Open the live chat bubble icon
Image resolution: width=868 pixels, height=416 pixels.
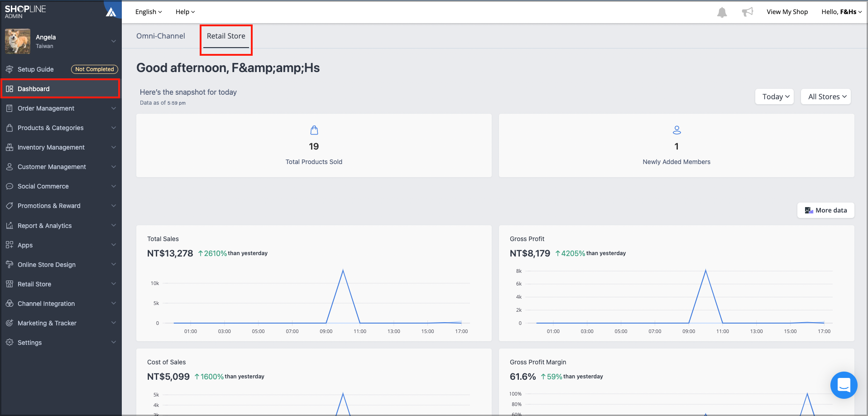tap(844, 385)
